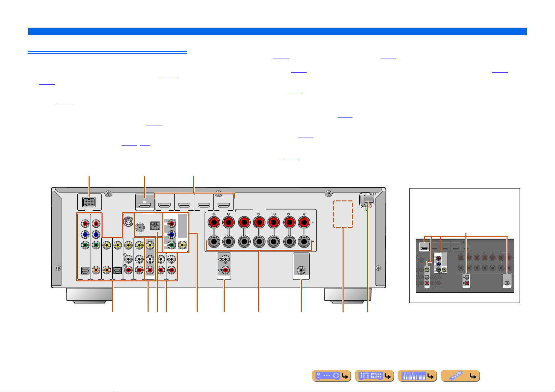This screenshot has height=392, width=555.
Task: Select the highlighted HDMI output jack
Action: 145,205
